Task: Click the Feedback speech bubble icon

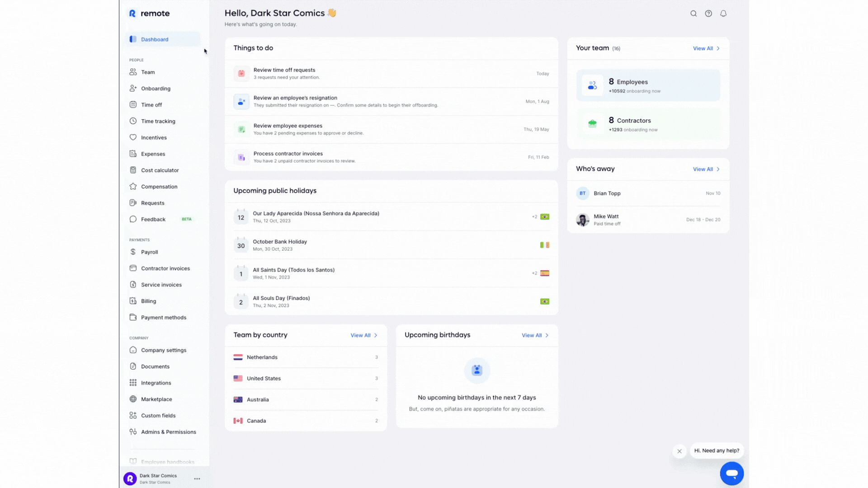Action: [133, 219]
